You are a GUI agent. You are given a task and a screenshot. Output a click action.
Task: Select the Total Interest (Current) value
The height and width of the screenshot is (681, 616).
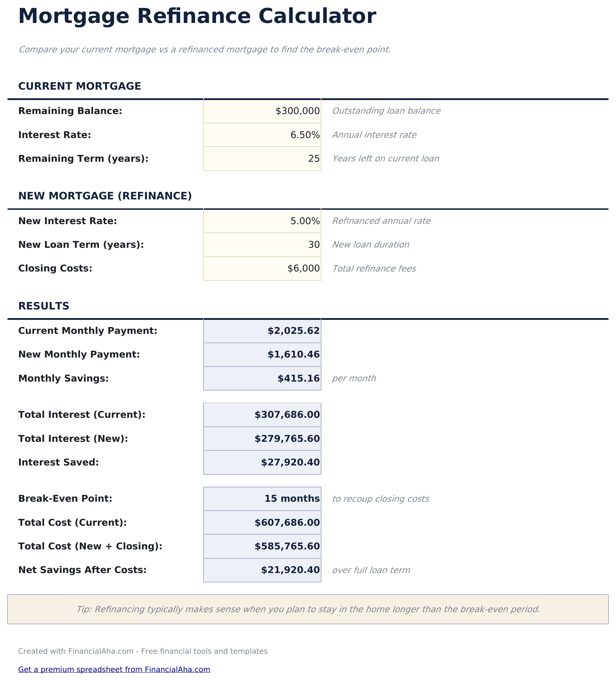click(x=262, y=415)
